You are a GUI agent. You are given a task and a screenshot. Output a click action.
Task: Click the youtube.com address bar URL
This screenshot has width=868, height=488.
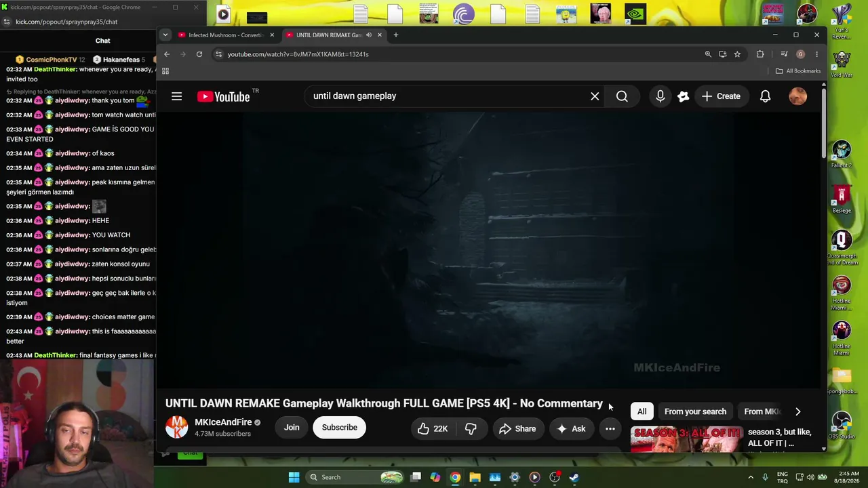tap(298, 54)
